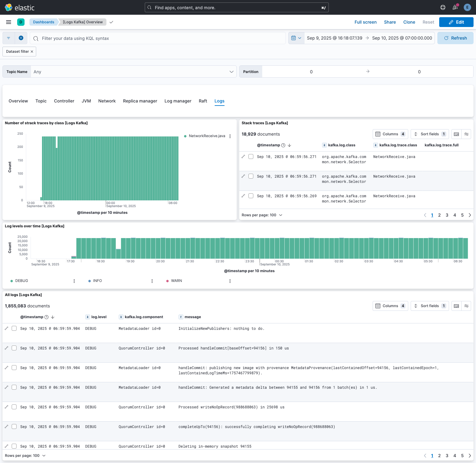Image resolution: width=476 pixels, height=463 pixels.
Task: Open the main navigation hamburger menu
Action: [x=9, y=22]
